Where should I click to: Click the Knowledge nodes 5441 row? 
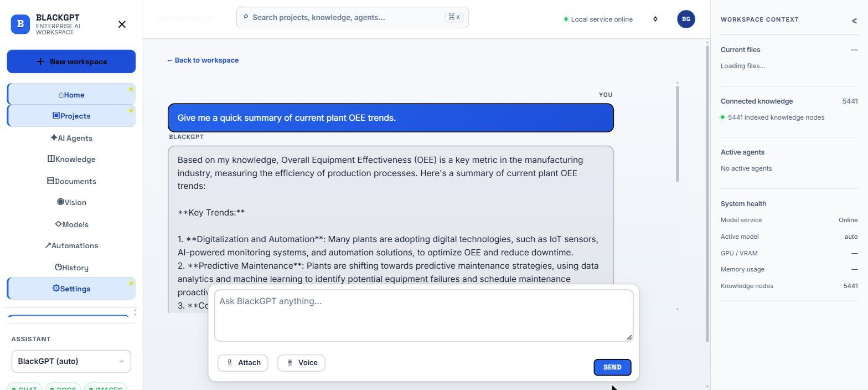pos(789,286)
